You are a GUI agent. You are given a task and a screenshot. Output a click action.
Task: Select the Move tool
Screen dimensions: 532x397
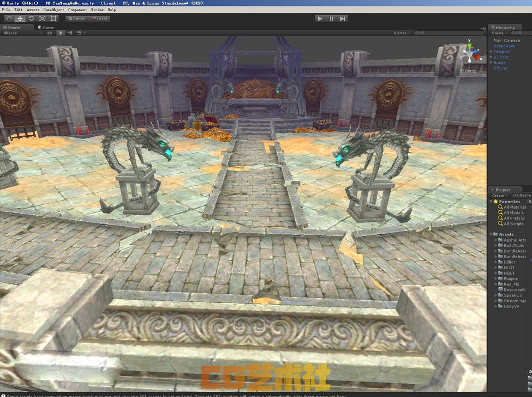click(x=20, y=19)
